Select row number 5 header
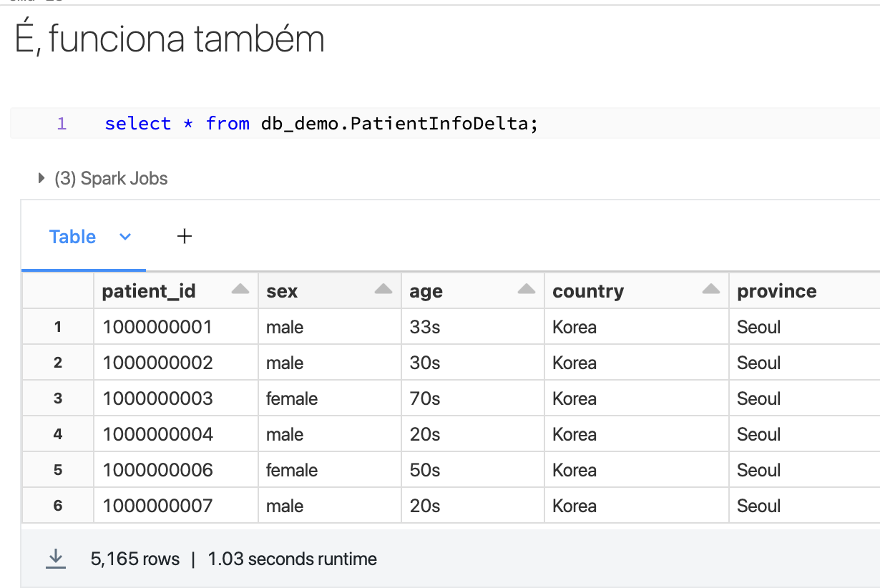880x588 pixels. [58, 471]
